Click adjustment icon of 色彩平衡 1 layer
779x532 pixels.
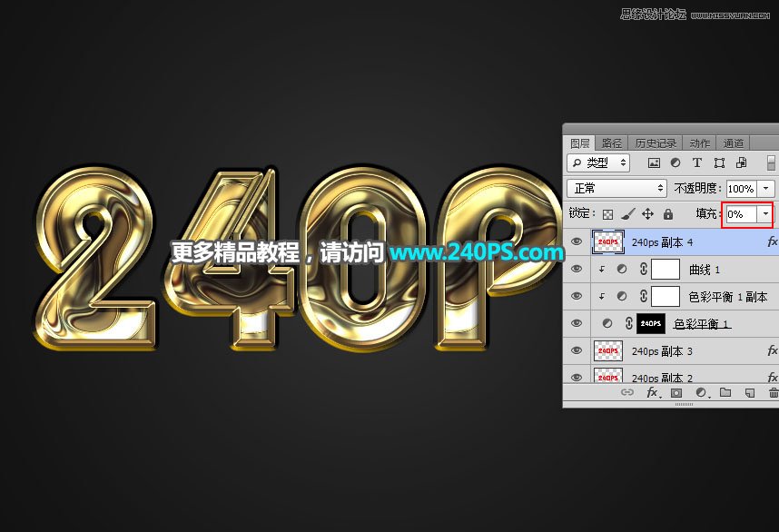[x=607, y=323]
